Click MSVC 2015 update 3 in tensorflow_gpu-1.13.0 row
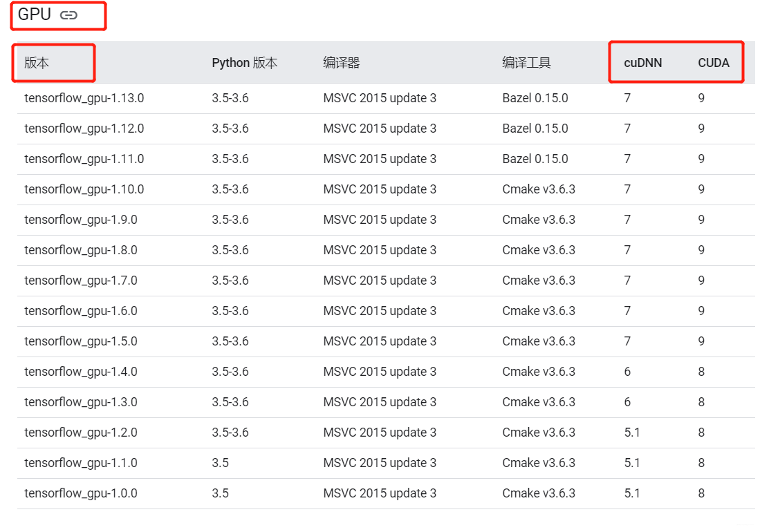This screenshot has height=532, width=760. (380, 98)
